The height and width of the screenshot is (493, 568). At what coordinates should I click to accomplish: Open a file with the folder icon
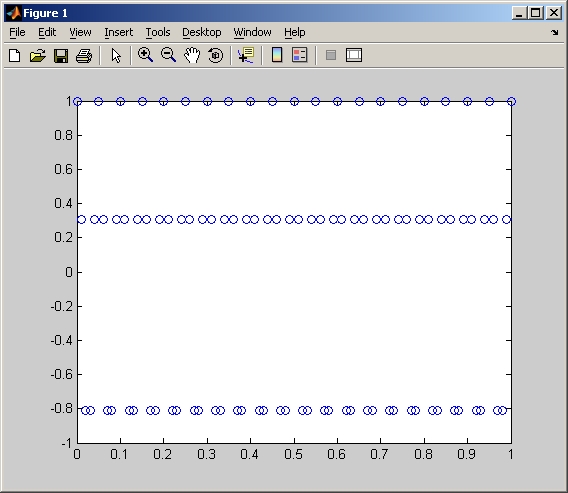pos(38,55)
